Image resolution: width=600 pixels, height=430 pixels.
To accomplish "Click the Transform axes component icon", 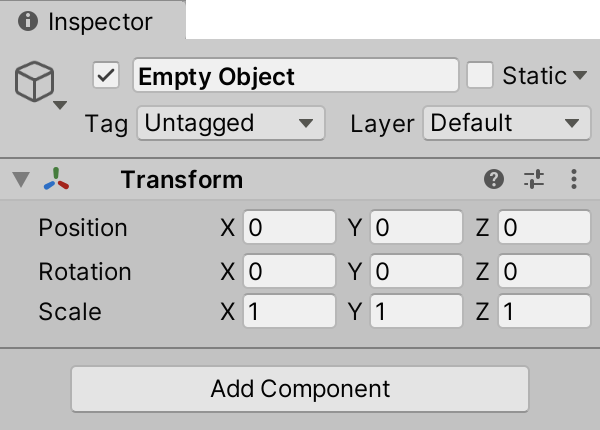I will point(57,180).
